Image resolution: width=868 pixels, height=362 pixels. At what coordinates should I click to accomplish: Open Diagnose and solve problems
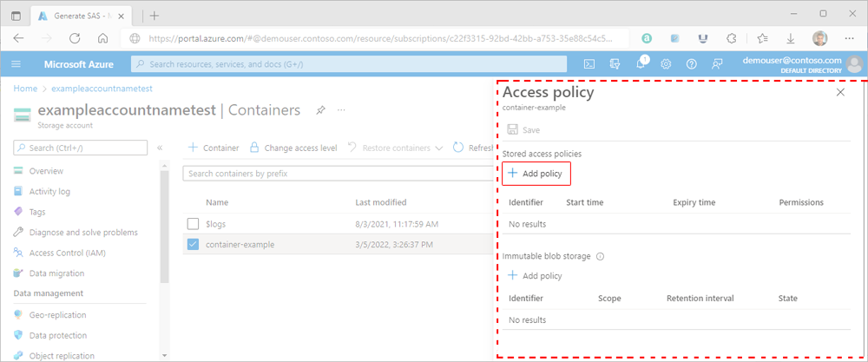click(83, 233)
